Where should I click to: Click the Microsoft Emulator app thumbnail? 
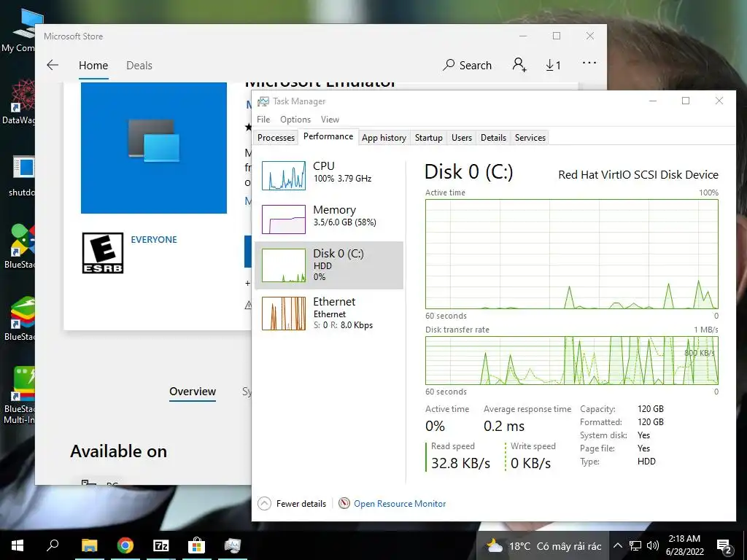(154, 147)
